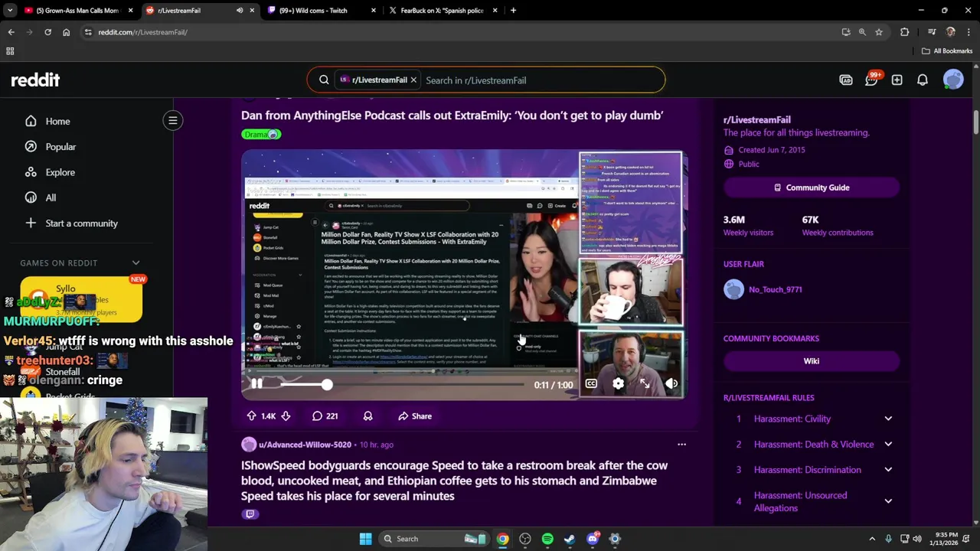Image resolution: width=980 pixels, height=551 pixels.
Task: Open Discord from the taskbar
Action: [592, 539]
